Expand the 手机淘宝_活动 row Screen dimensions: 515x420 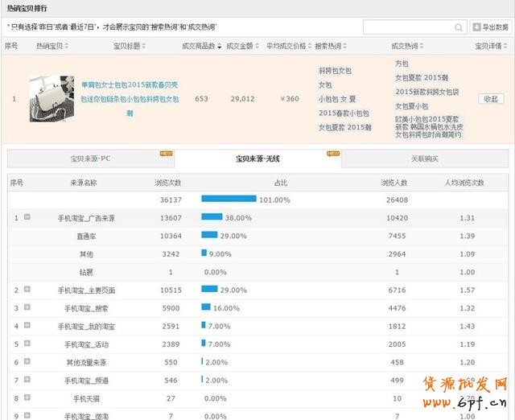click(x=27, y=344)
